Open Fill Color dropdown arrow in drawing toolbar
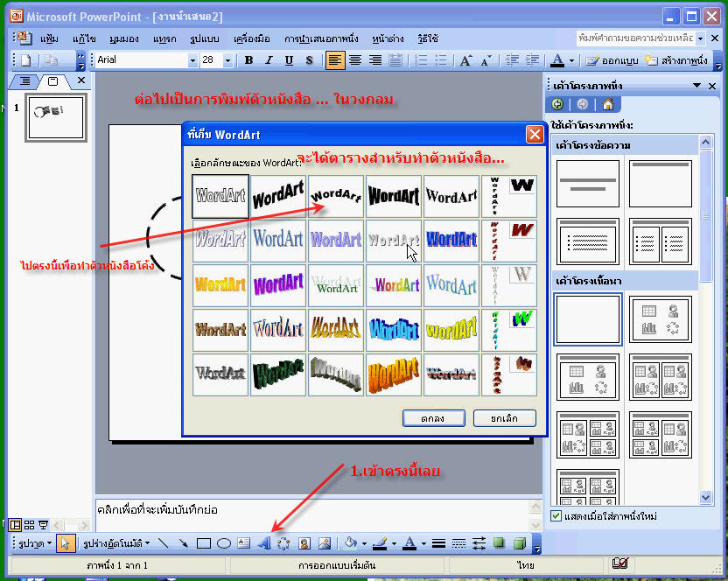The height and width of the screenshot is (581, 728). tap(364, 542)
